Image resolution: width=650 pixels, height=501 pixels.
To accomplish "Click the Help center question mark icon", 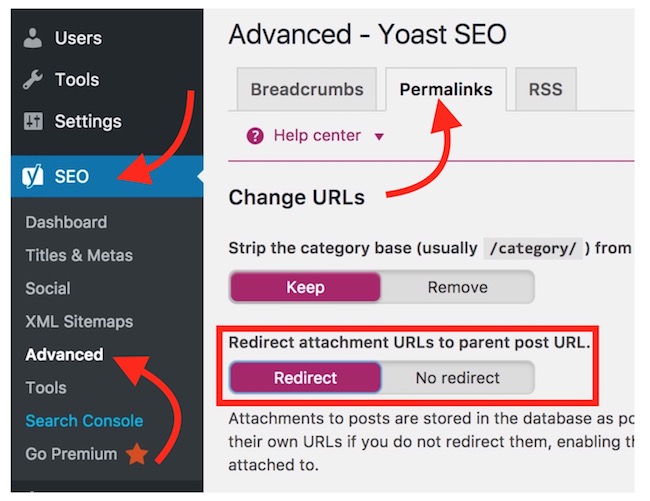I will 255,135.
